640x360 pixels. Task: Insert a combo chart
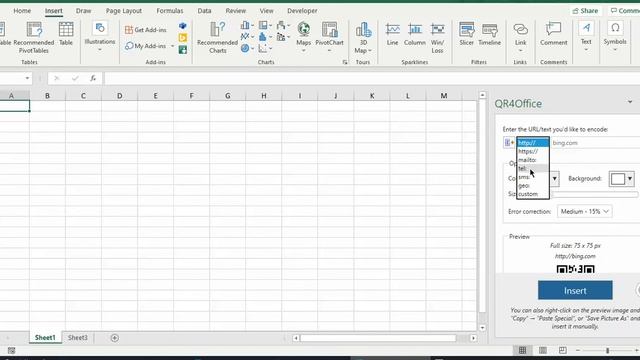pyautogui.click(x=283, y=37)
